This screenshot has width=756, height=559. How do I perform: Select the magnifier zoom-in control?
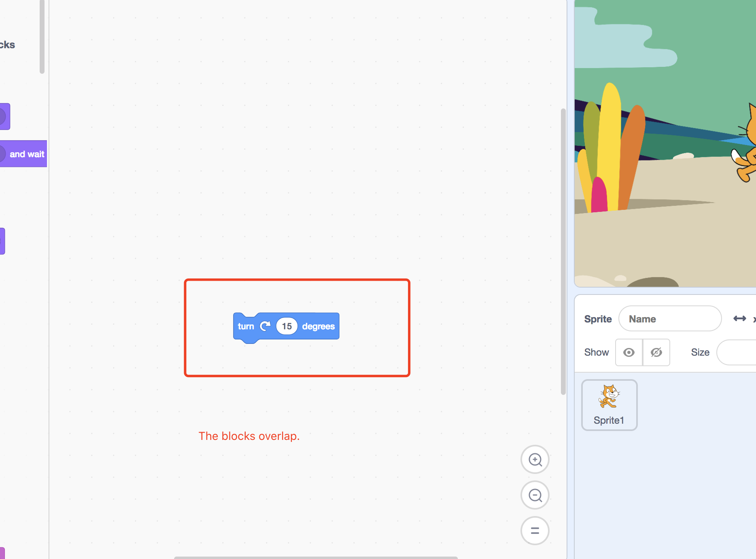535,459
